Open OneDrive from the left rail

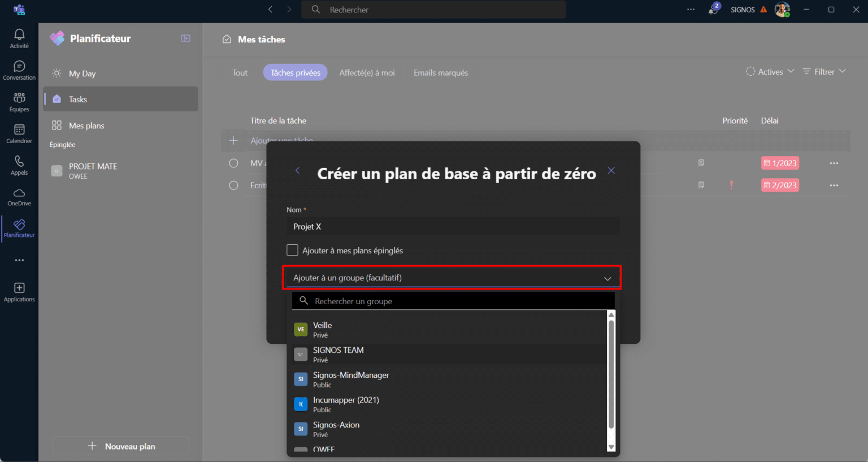click(19, 197)
